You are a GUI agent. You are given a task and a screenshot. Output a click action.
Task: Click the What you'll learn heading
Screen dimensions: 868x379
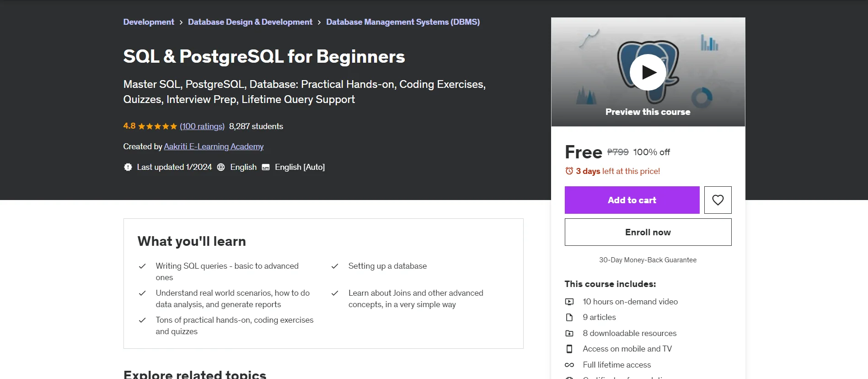click(x=192, y=241)
